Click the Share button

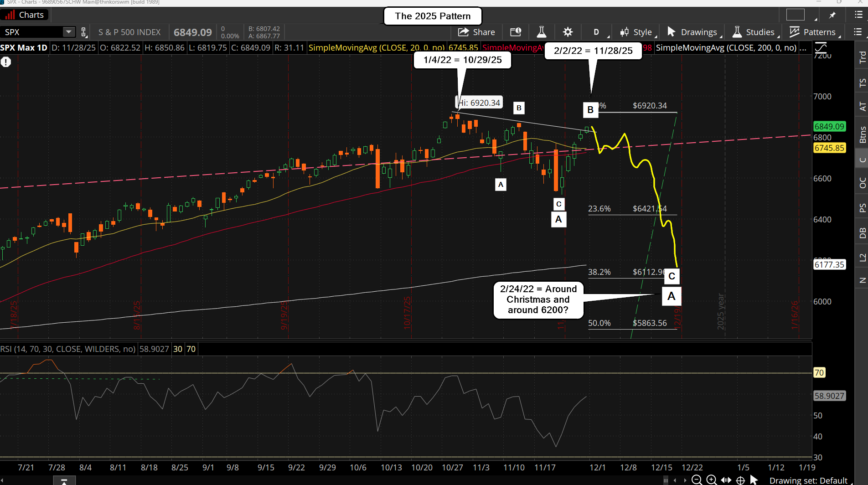(x=476, y=32)
